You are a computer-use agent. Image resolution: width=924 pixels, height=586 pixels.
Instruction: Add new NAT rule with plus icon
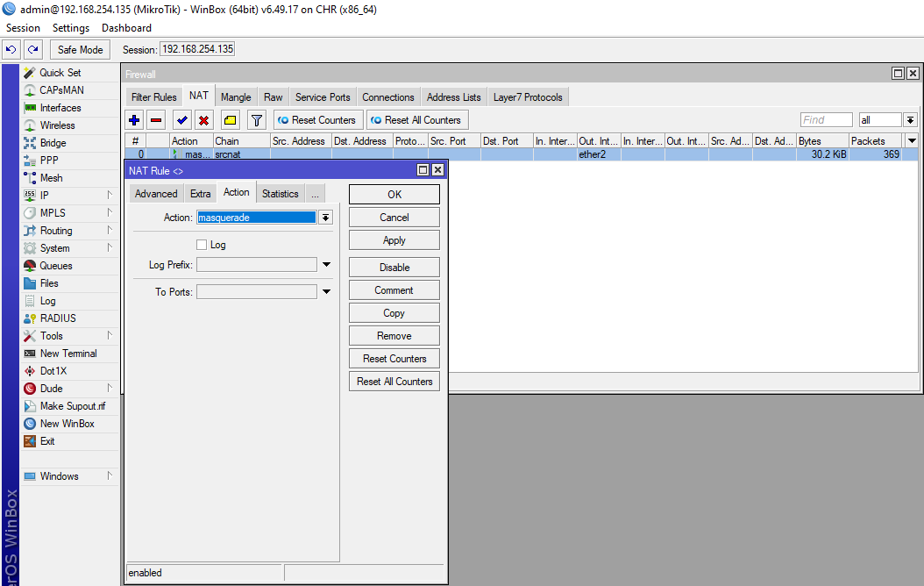[134, 120]
